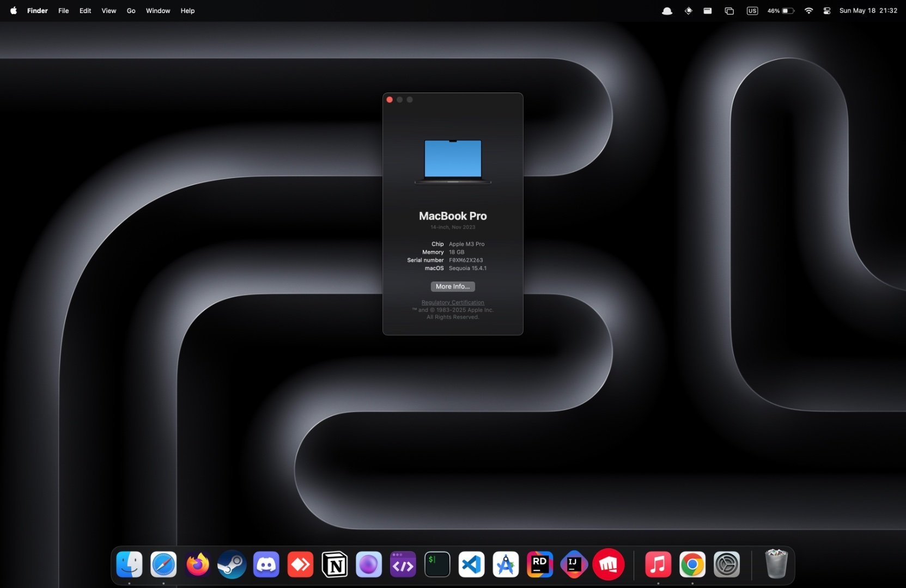The image size is (906, 588).
Task: Open the Stage Manager menu bar icon
Action: (729, 11)
